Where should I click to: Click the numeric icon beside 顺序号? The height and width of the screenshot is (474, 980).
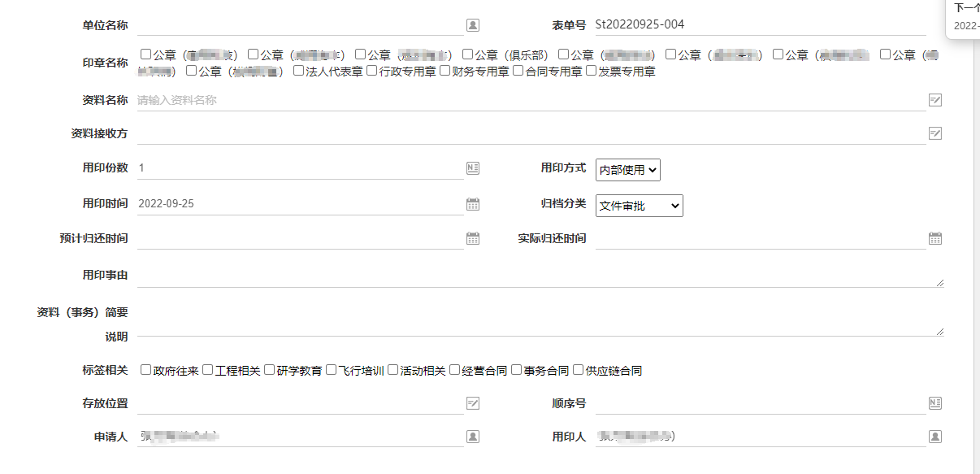[934, 402]
